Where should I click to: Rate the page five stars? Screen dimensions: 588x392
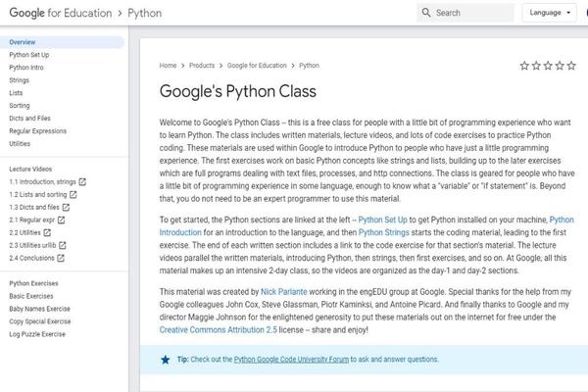[x=572, y=66]
